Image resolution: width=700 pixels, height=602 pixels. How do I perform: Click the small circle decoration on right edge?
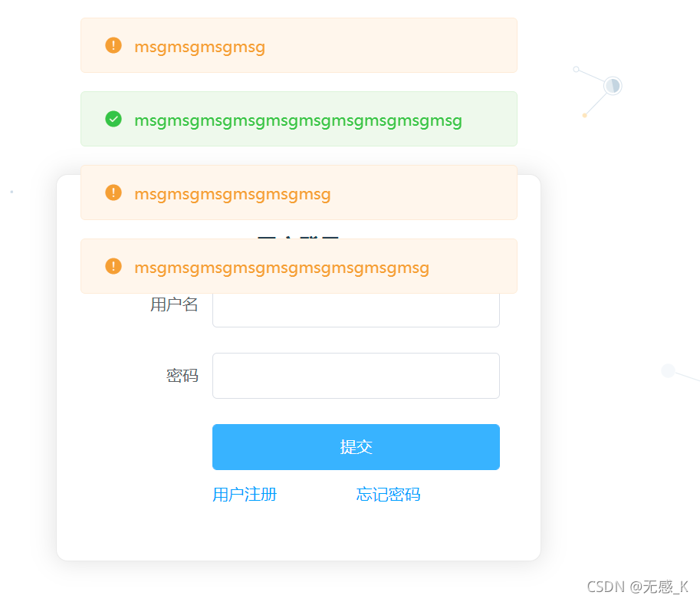(x=668, y=371)
